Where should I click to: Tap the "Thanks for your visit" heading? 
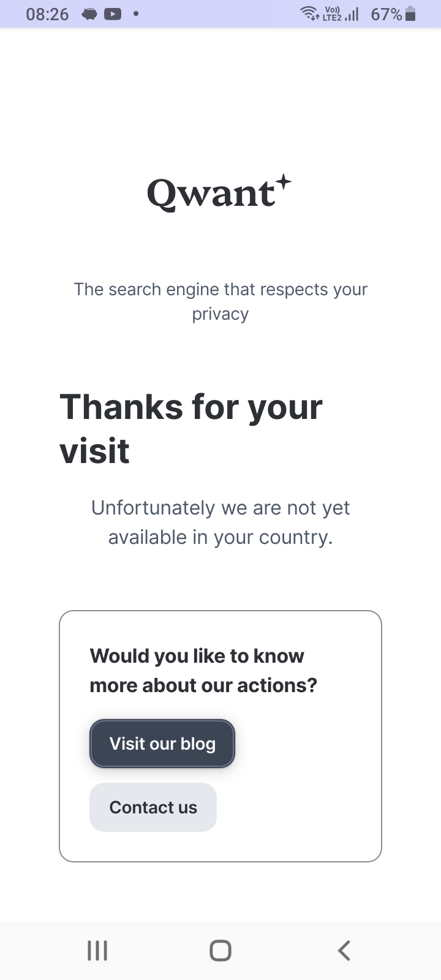191,429
